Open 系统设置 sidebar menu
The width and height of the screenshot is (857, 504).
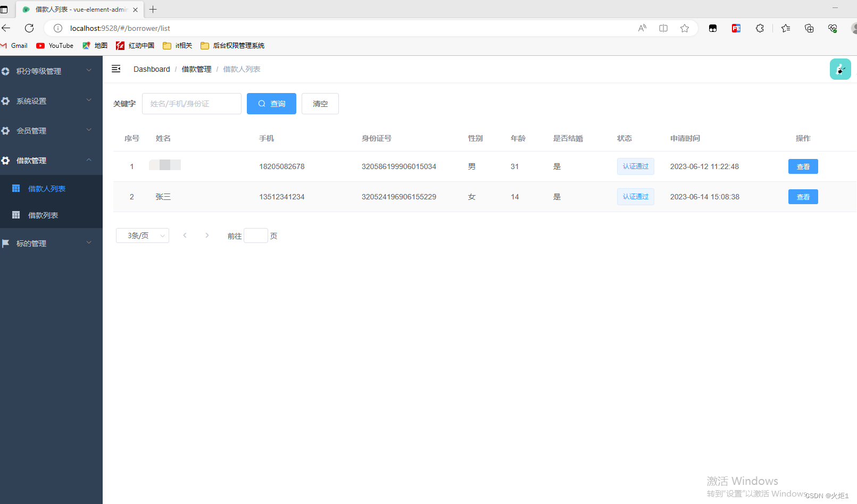click(x=51, y=101)
